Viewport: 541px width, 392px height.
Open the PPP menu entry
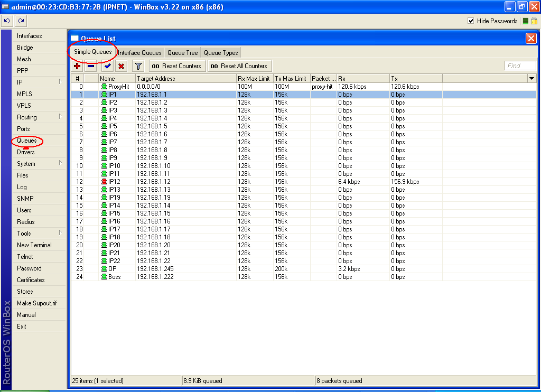[x=22, y=71]
